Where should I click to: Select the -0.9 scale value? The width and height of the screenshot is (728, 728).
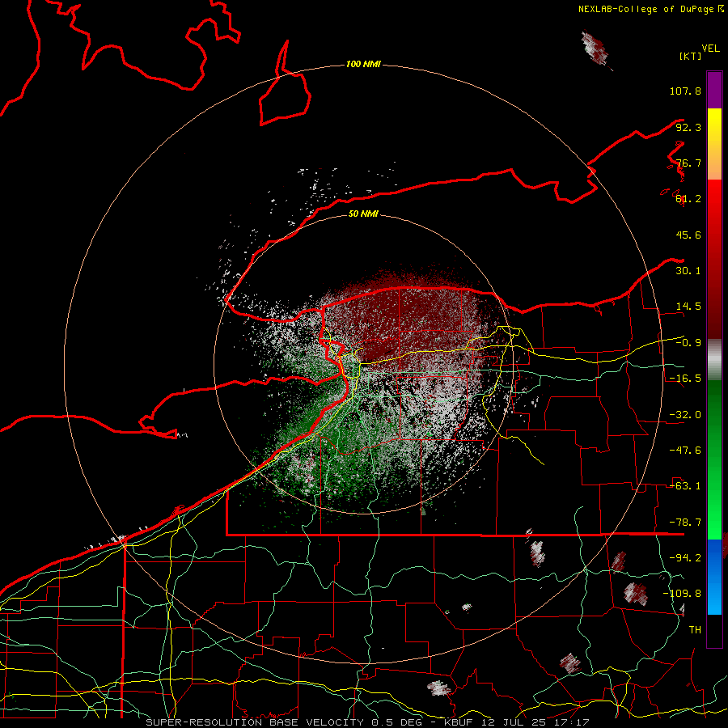[x=688, y=343]
